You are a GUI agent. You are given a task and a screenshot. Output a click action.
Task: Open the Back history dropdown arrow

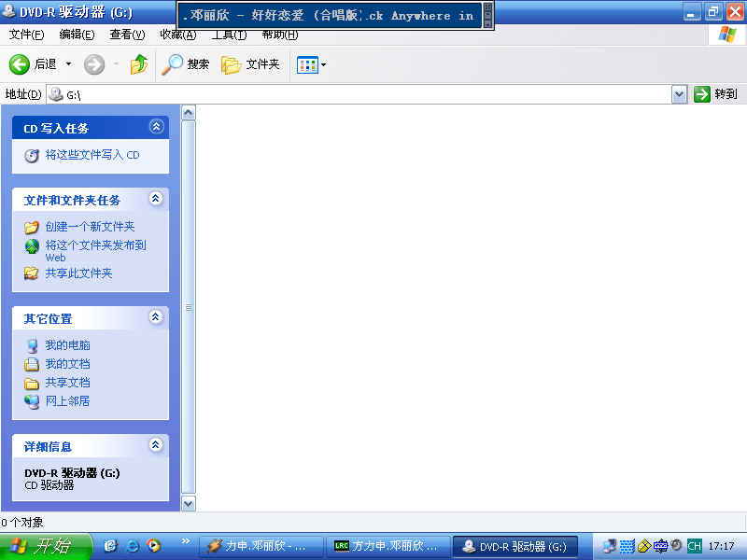(68, 63)
